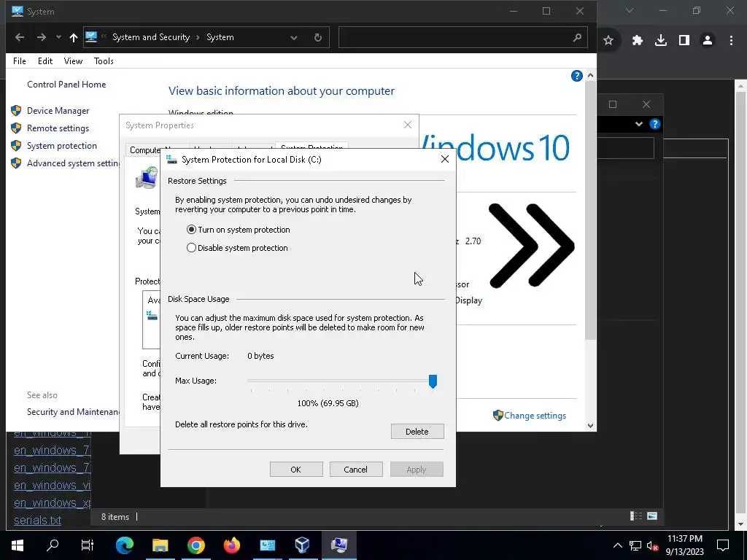747x560 pixels.
Task: Open Device Manager link
Action: pos(58,111)
